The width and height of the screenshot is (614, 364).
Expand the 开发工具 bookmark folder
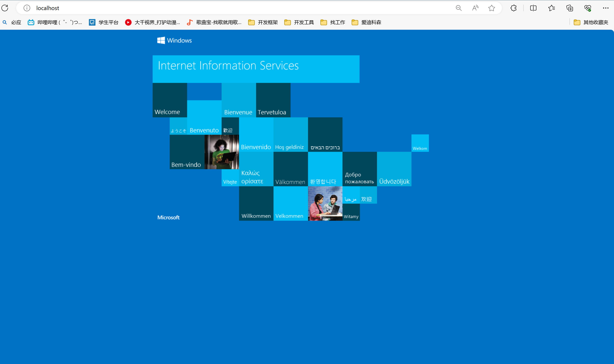point(299,22)
